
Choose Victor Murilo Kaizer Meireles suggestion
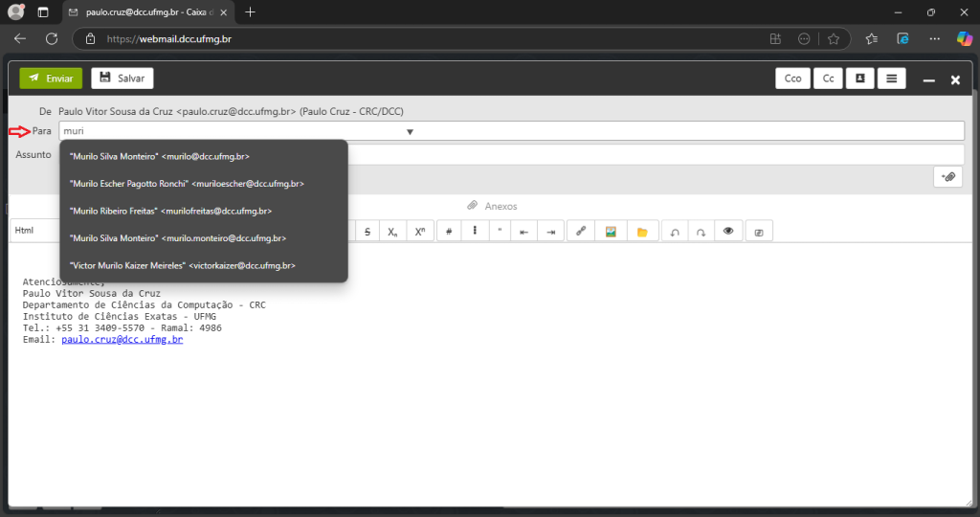pyautogui.click(x=183, y=265)
